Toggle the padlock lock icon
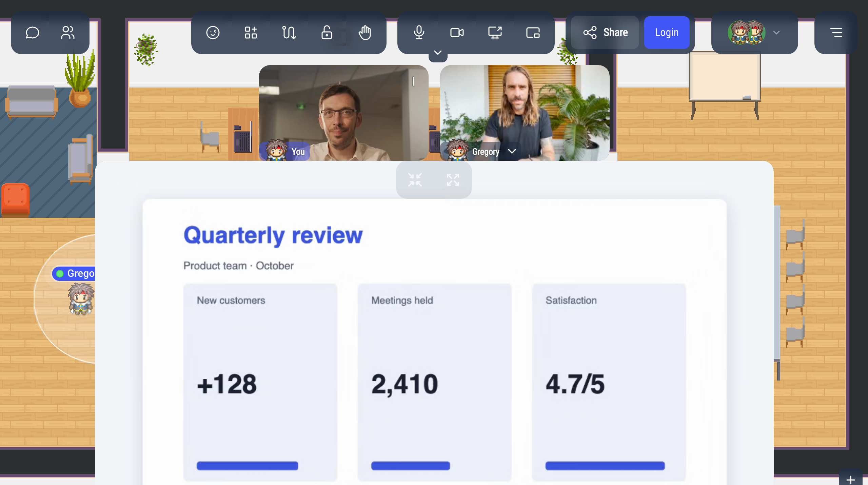Image resolution: width=868 pixels, height=485 pixels. (x=327, y=33)
